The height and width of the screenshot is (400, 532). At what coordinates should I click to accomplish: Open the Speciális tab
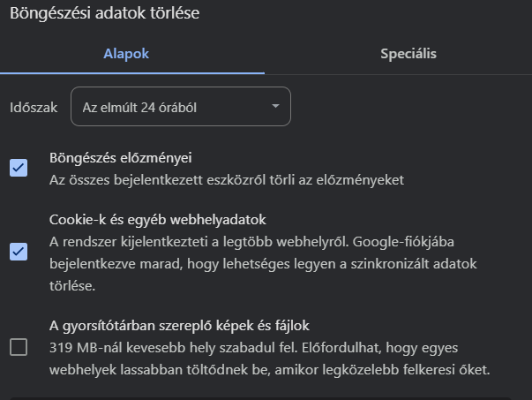point(408,54)
